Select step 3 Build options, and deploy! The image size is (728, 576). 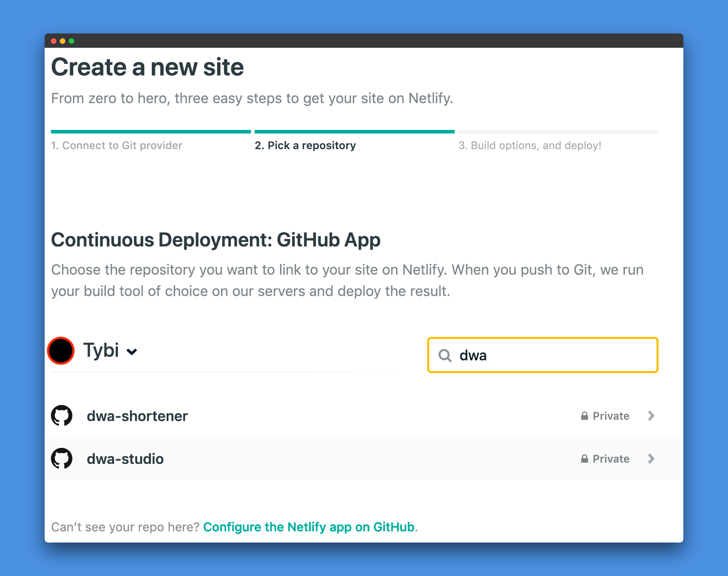tap(530, 146)
